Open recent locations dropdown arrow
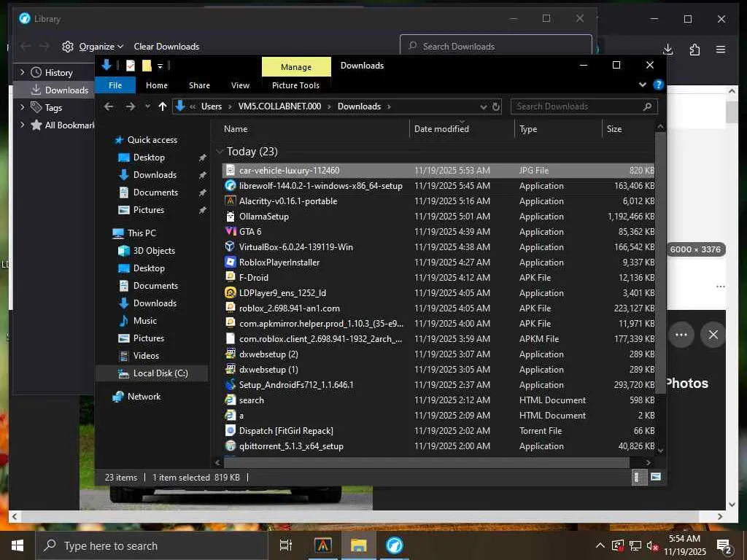This screenshot has height=560, width=747. 147,106
